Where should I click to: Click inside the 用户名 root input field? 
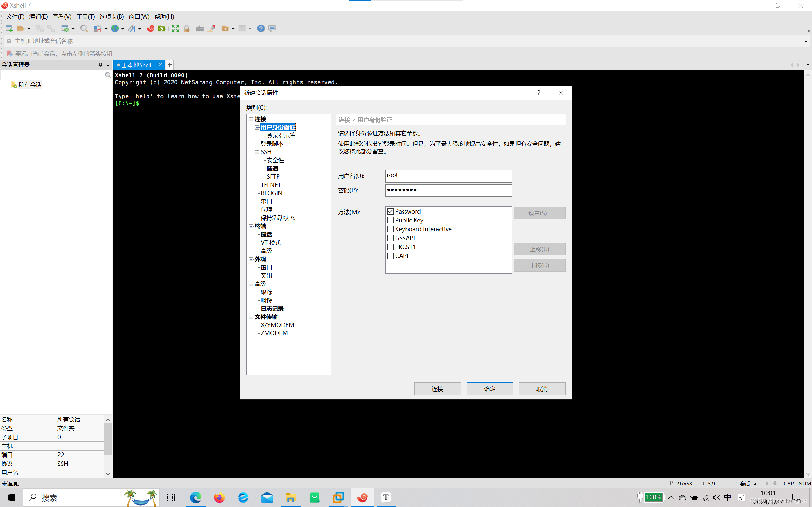(x=448, y=176)
